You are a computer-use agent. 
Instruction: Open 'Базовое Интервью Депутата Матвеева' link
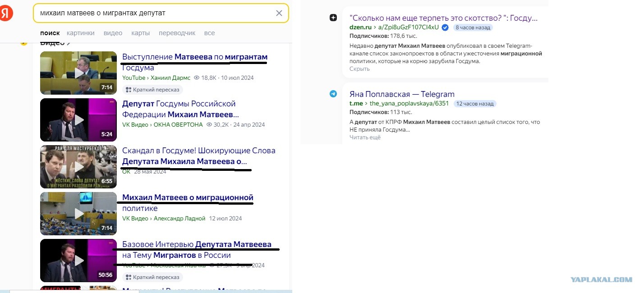[197, 250]
